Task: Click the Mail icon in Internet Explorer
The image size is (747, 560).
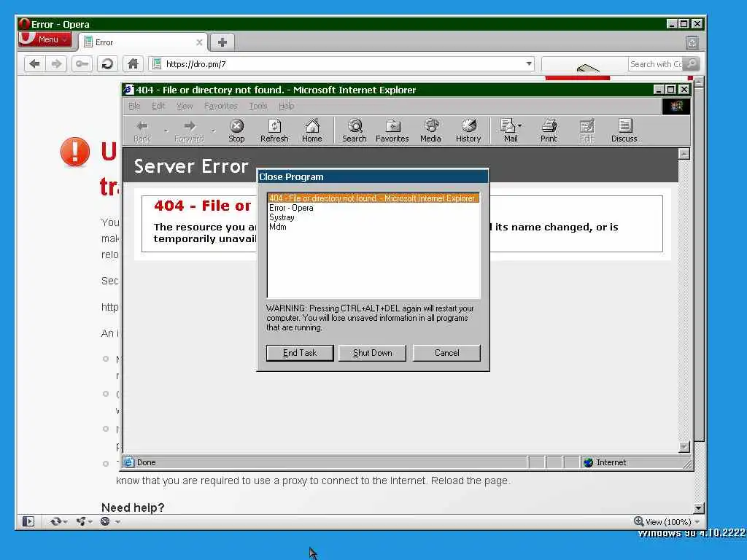Action: 508,125
